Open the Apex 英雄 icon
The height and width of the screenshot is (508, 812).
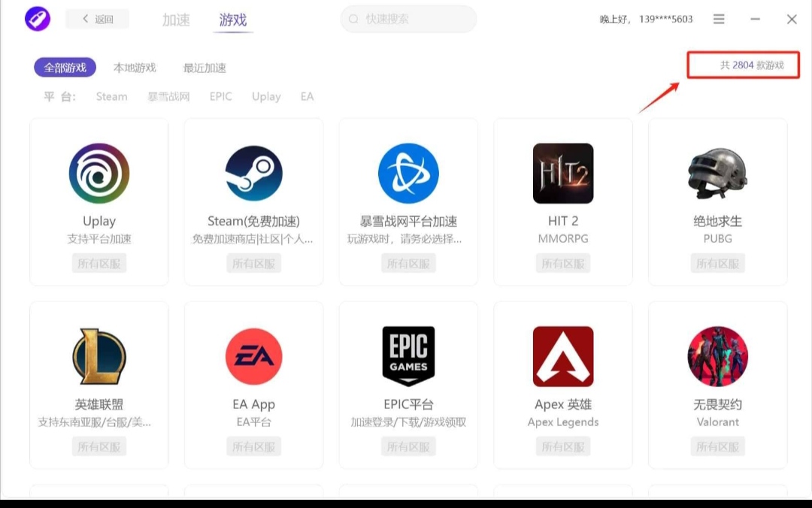[x=563, y=356]
